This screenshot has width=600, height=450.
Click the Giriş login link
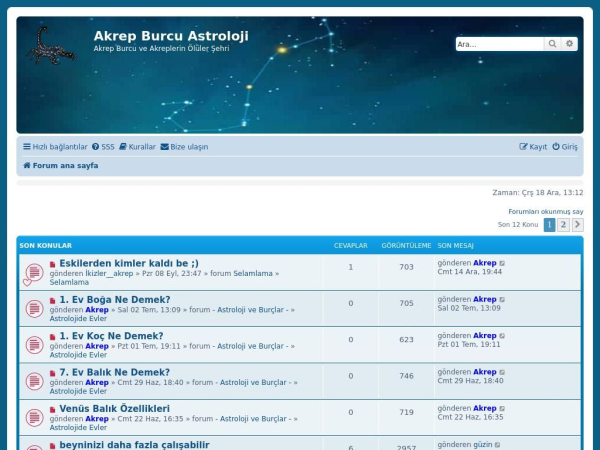point(565,147)
